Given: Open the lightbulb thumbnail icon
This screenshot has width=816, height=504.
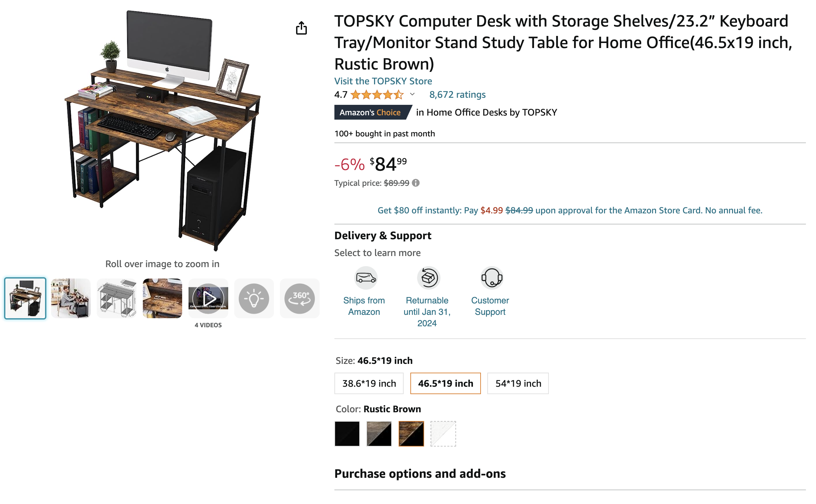Looking at the screenshot, I should pyautogui.click(x=254, y=298).
